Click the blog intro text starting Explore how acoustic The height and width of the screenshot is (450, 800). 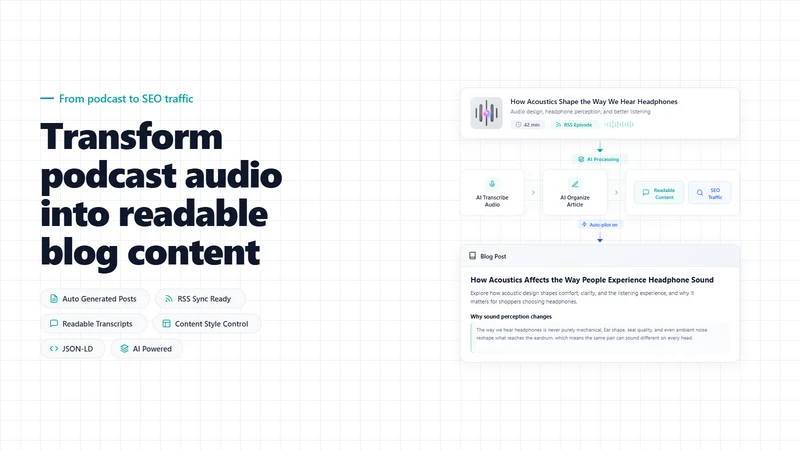tap(582, 297)
